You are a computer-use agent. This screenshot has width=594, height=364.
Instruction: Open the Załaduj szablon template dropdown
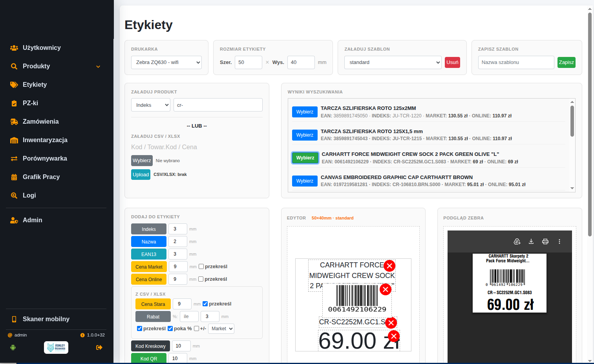click(393, 62)
